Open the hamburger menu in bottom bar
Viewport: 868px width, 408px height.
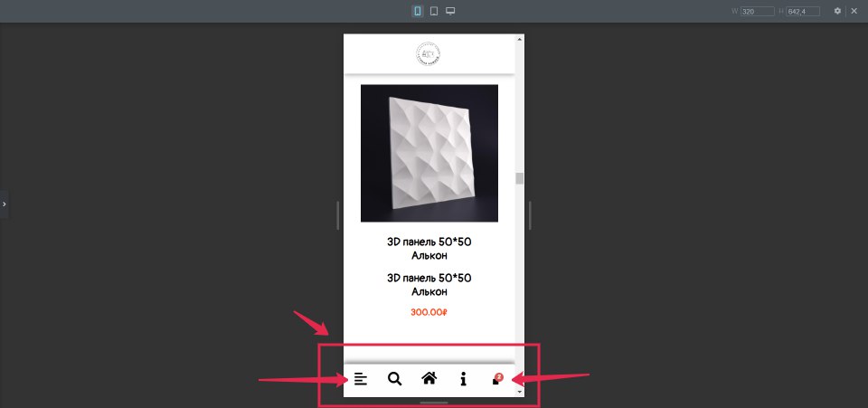pyautogui.click(x=361, y=379)
